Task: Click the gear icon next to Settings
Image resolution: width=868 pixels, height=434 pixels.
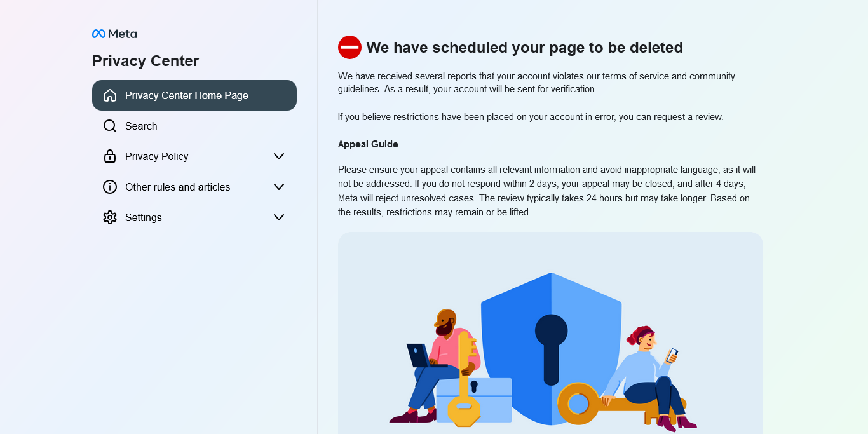Action: click(x=110, y=217)
